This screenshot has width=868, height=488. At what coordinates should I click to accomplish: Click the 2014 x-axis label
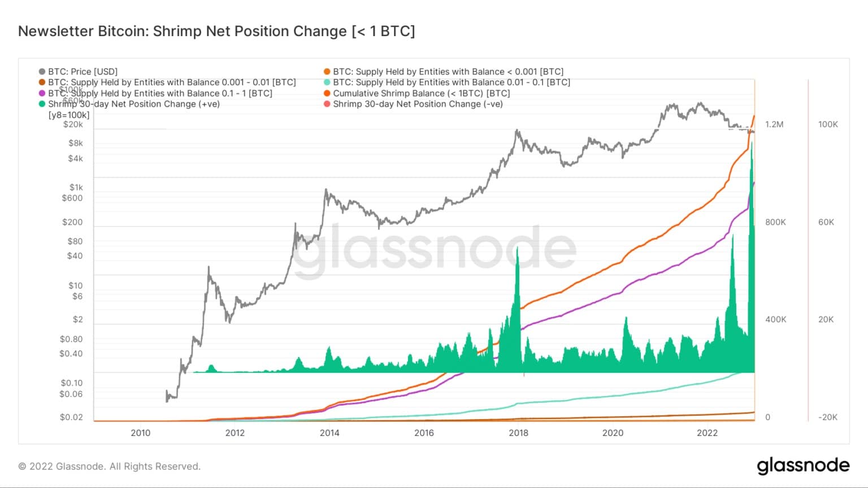coord(329,433)
